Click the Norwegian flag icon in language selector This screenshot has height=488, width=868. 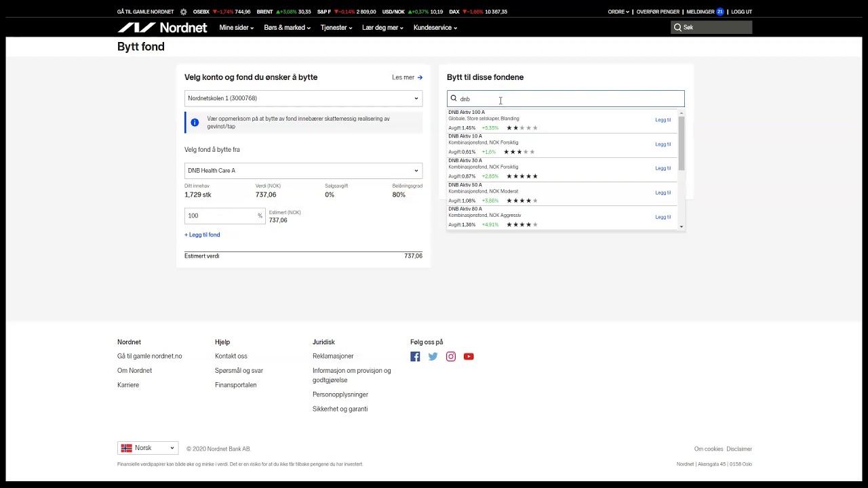126,448
